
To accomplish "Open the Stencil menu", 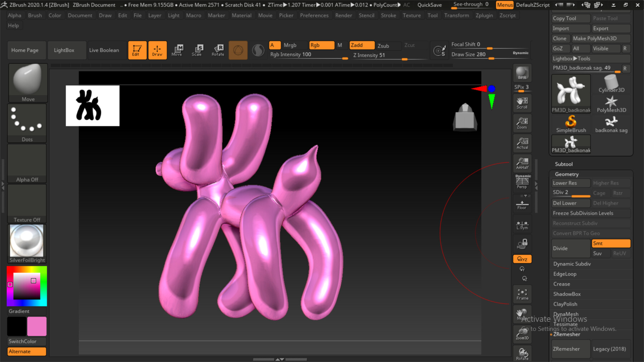I will [367, 15].
